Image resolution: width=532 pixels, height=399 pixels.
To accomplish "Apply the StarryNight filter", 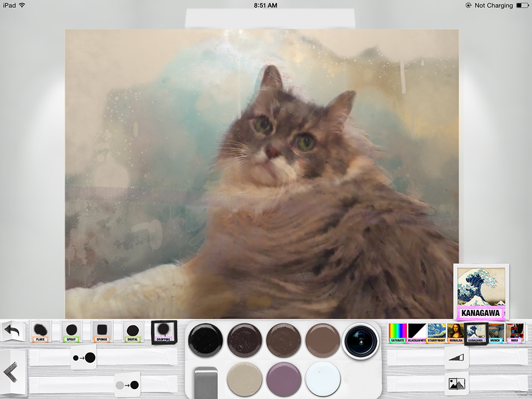I will pyautogui.click(x=436, y=332).
